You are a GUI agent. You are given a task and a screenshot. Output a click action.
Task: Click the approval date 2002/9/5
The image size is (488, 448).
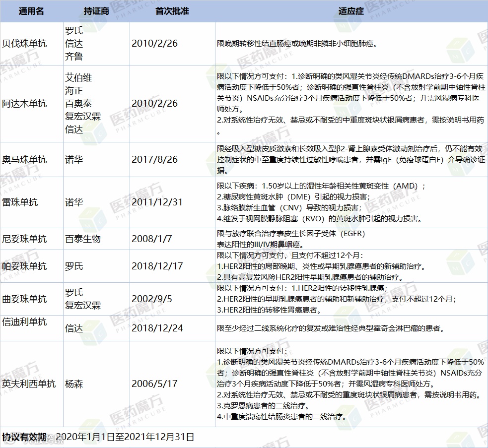pyautogui.click(x=151, y=299)
